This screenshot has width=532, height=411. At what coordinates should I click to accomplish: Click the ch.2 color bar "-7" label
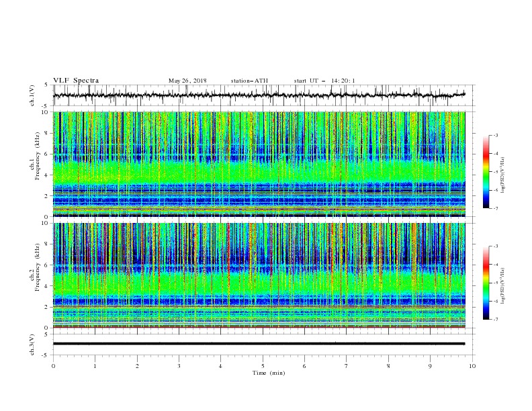(495, 319)
